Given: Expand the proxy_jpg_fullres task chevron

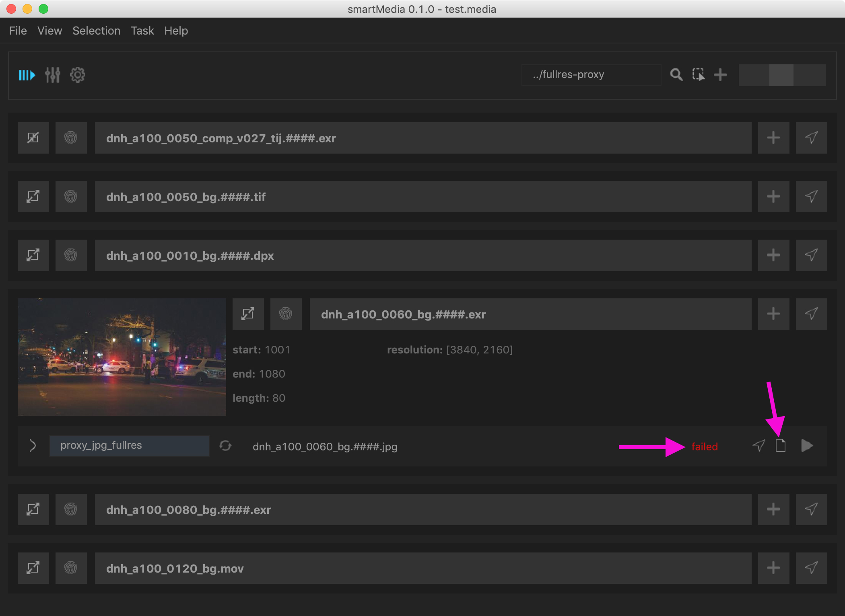Looking at the screenshot, I should [x=33, y=446].
